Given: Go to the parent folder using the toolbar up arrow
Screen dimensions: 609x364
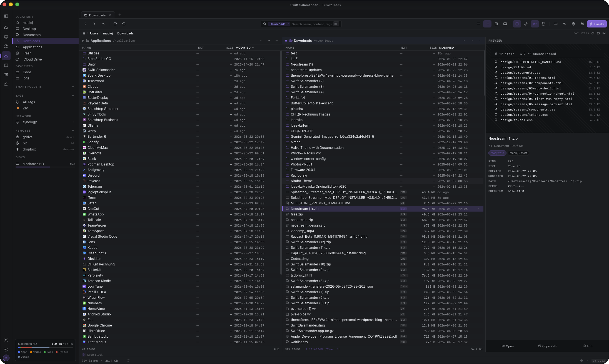Looking at the screenshot, I should (103, 24).
